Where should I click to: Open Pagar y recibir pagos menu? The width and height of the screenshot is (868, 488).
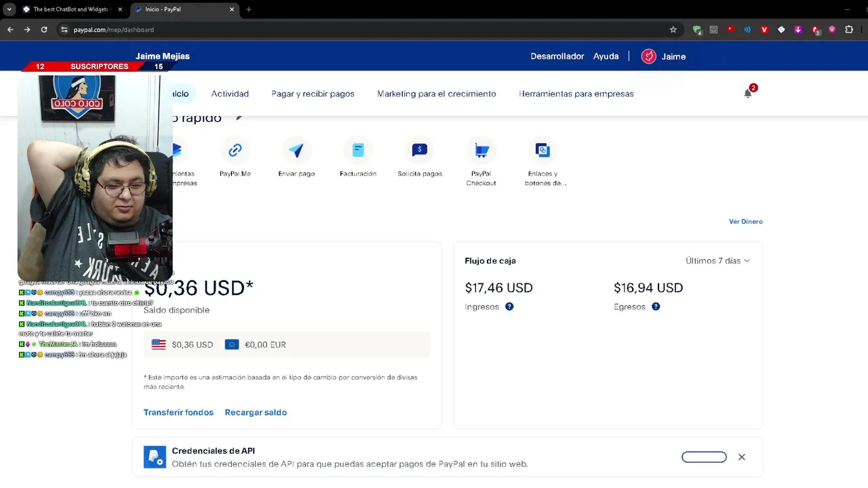(313, 94)
